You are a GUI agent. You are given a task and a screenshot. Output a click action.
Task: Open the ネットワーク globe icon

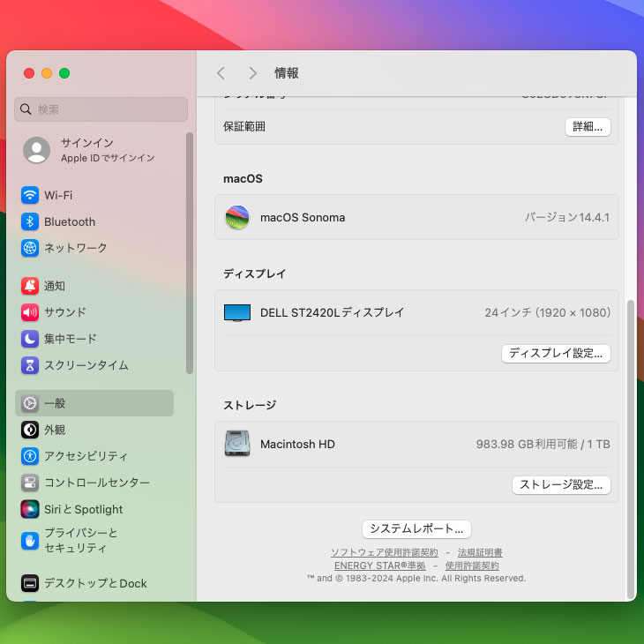coord(30,248)
